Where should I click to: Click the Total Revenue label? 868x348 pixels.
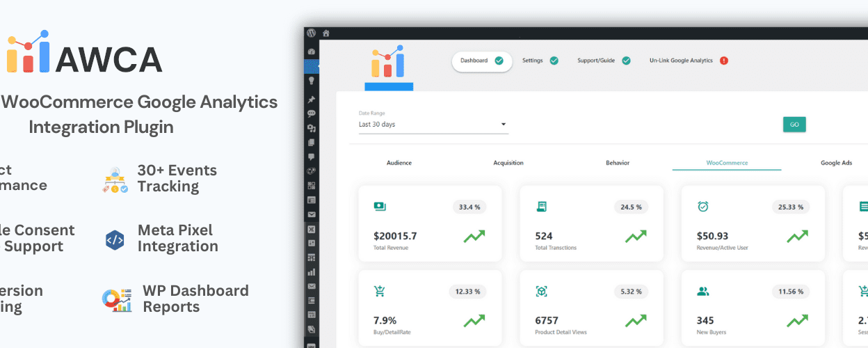391,248
